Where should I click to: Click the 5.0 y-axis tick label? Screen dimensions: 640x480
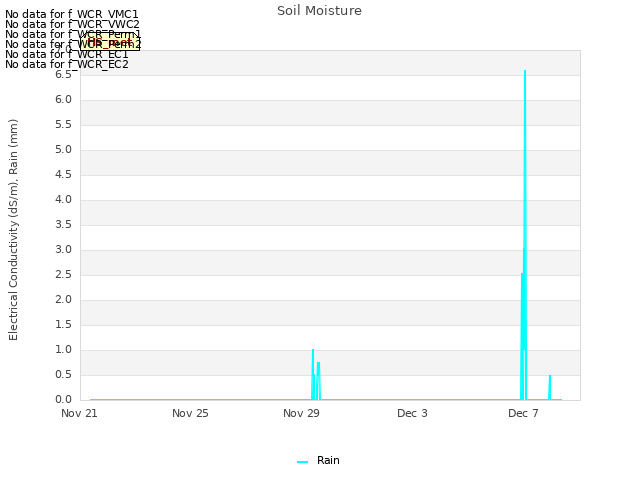tap(63, 149)
